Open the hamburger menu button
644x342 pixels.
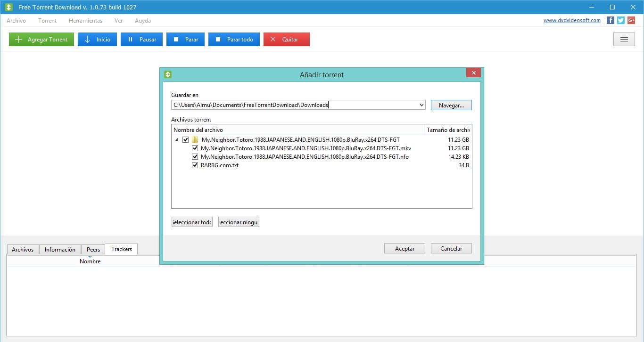click(x=624, y=40)
